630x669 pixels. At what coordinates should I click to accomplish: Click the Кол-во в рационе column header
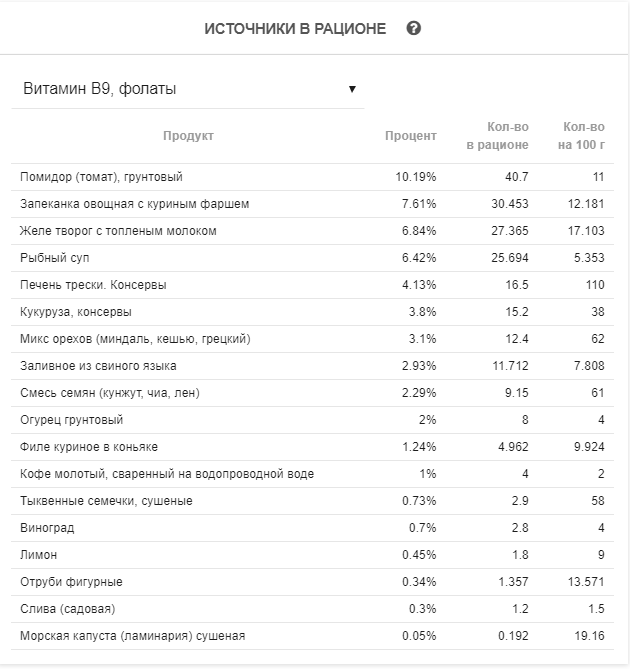497,136
